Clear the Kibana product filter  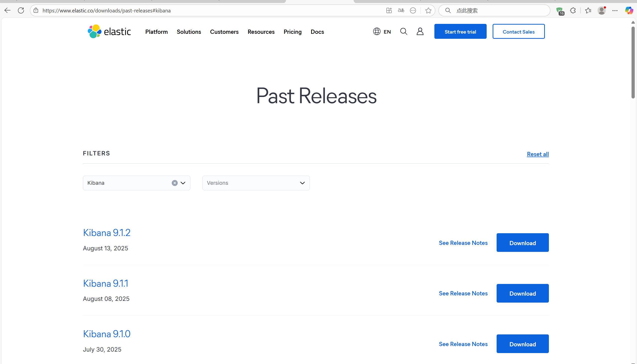175,183
